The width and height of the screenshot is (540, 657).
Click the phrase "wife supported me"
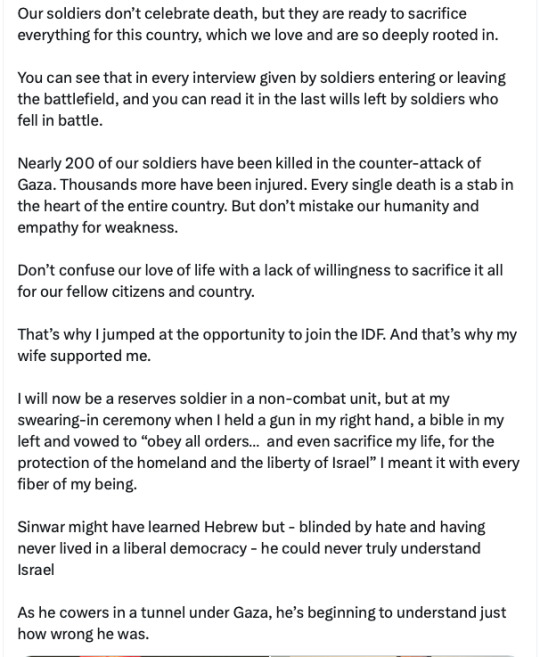click(84, 356)
